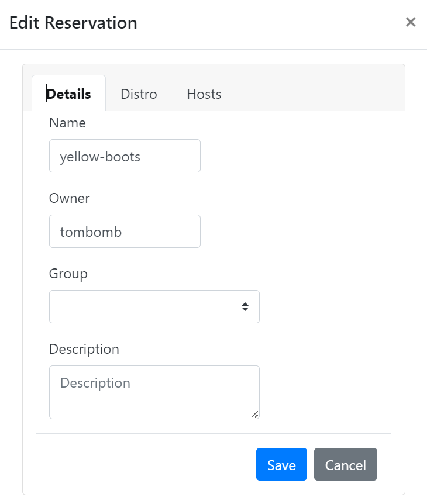
Task: Click the up-down arrows in Group select
Action: (245, 306)
